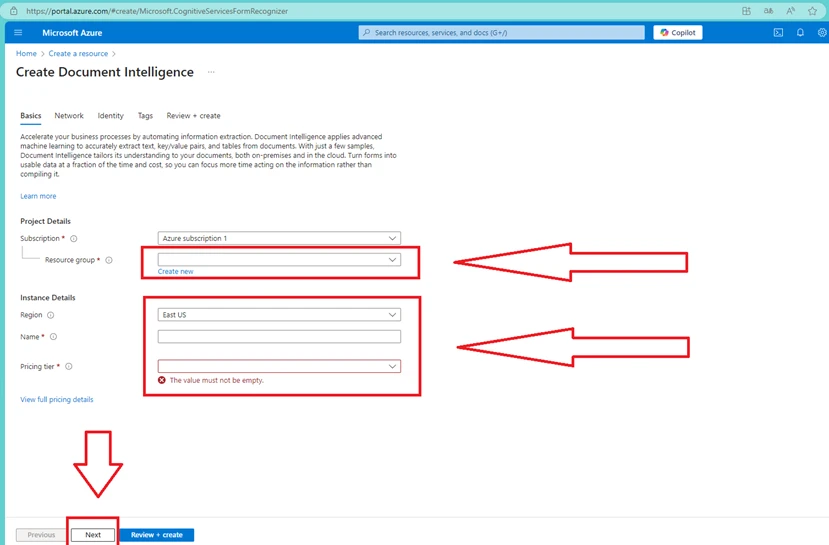This screenshot has height=545, width=829.
Task: Click the Copilot button
Action: (678, 33)
